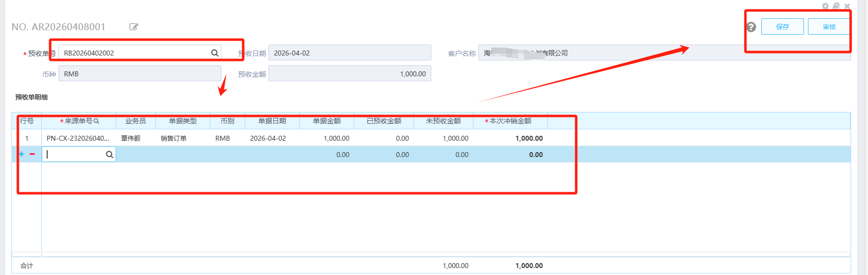The image size is (868, 275).
Task: Click the 单据金额 column header
Action: click(x=327, y=121)
